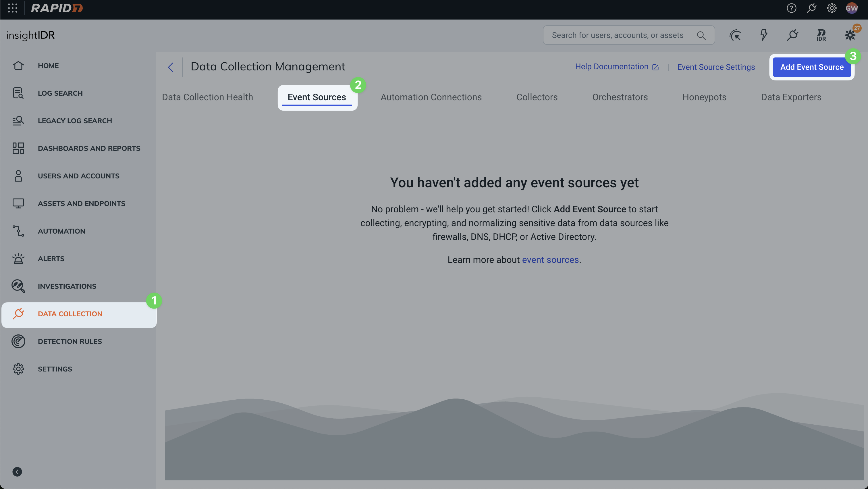Image resolution: width=868 pixels, height=489 pixels.
Task: Click the IDR product icon
Action: 821,35
